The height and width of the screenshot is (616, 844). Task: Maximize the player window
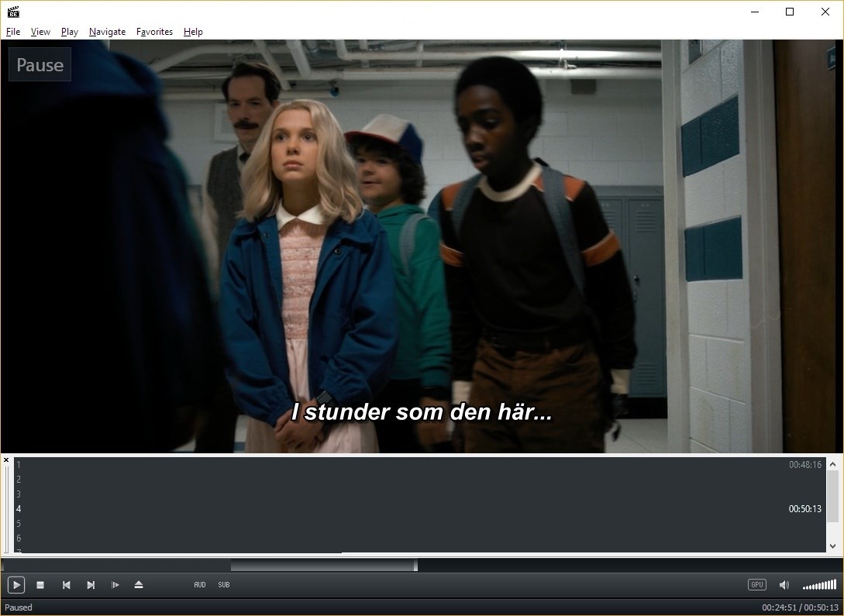790,12
